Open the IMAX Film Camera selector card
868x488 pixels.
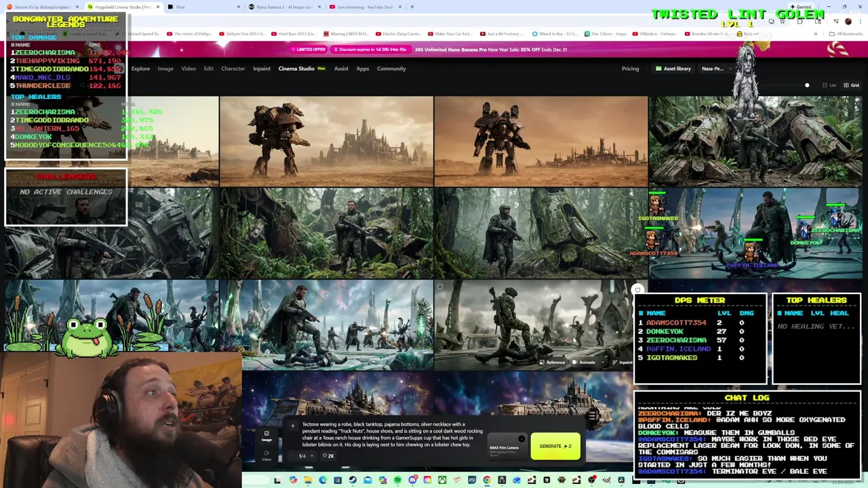507,447
